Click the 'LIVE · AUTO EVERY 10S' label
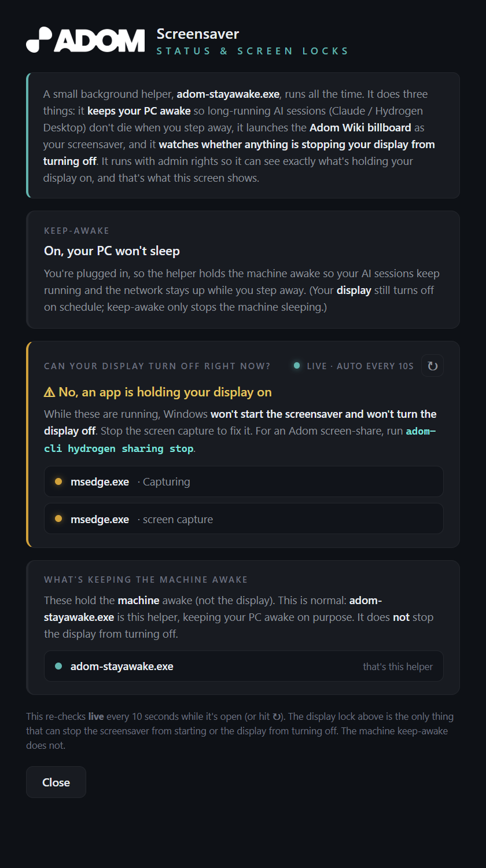This screenshot has height=868, width=486. click(360, 366)
